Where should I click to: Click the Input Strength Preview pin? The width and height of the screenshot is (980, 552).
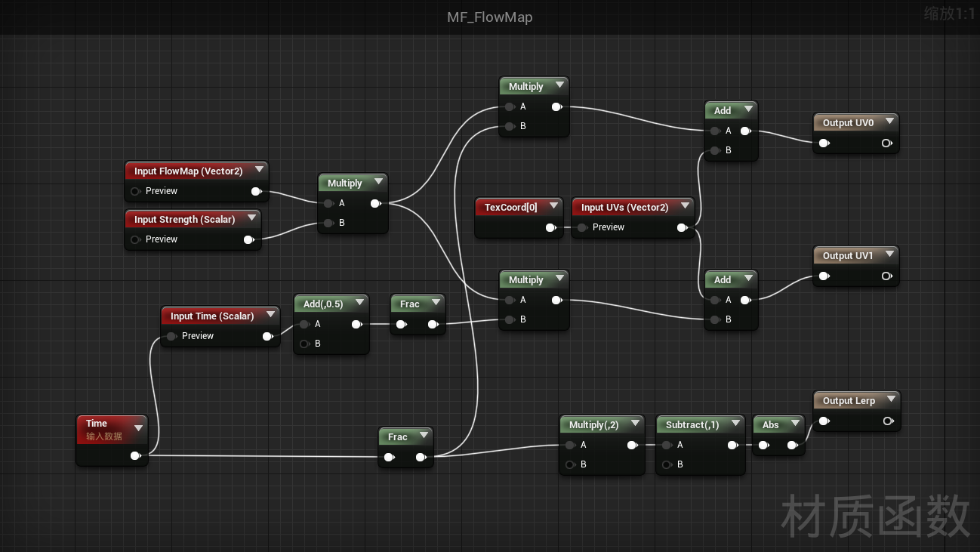coord(136,239)
